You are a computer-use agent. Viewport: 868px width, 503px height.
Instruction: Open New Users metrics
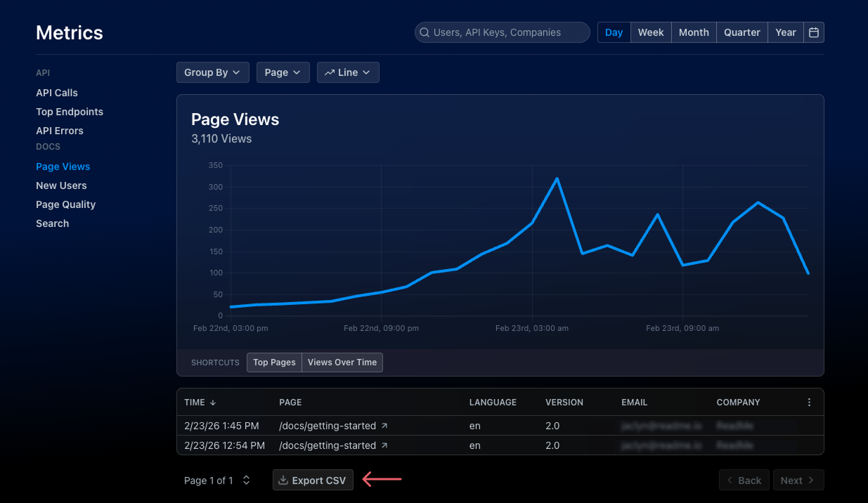(61, 185)
